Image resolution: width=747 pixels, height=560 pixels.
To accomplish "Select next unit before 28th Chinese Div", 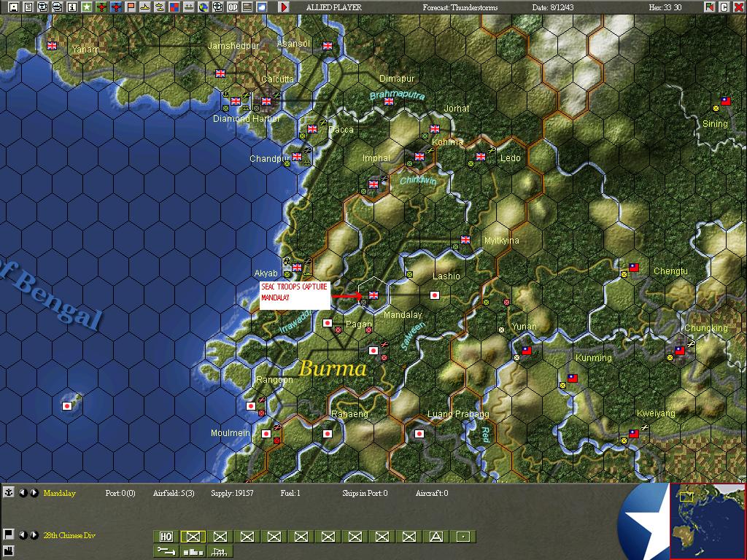I will tap(34, 534).
